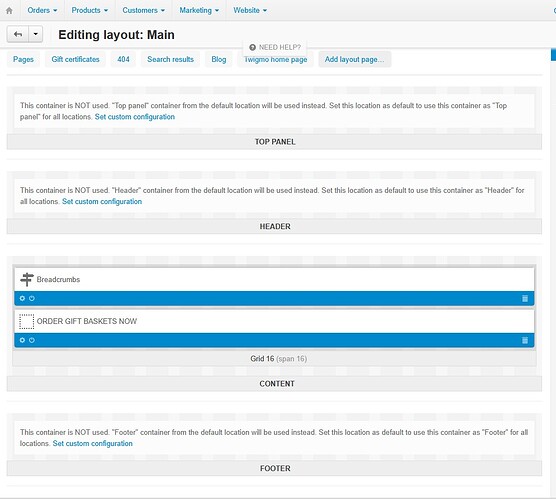Image resolution: width=556 pixels, height=499 pixels.
Task: Open the Customers menu
Action: tap(144, 10)
